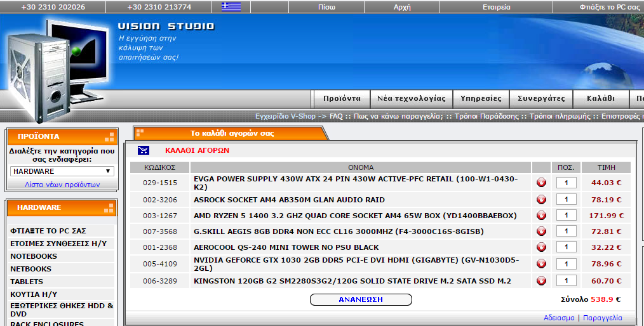Open the FAQ link

click(336, 116)
